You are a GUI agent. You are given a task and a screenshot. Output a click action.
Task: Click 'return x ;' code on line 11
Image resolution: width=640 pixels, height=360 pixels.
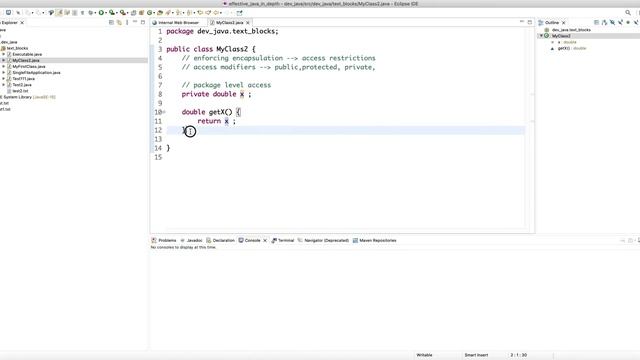(216, 121)
